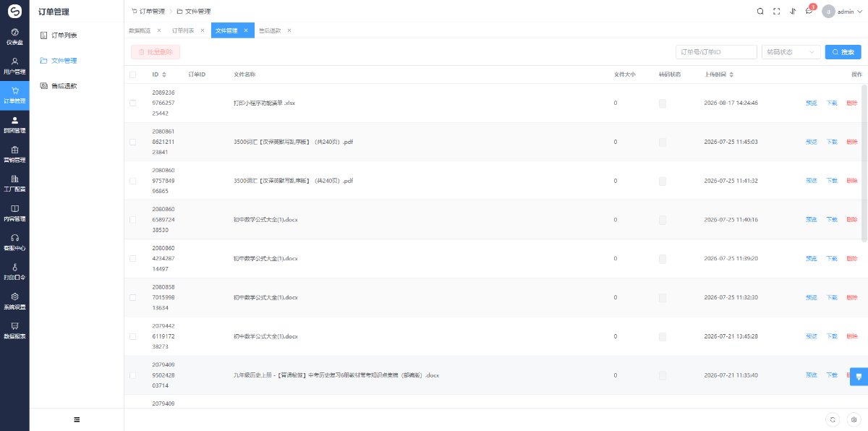
Task: Click the refresh icon at bottom right
Action: pos(834,419)
